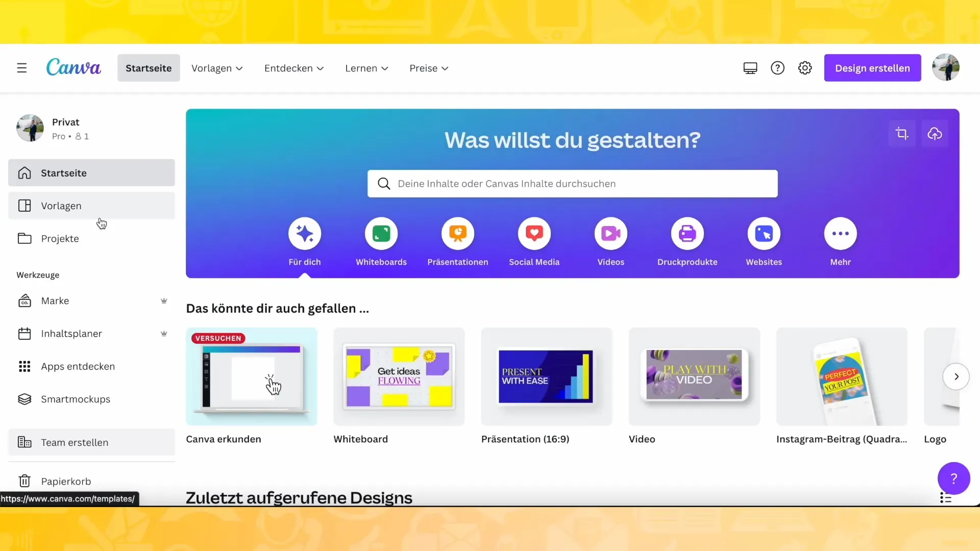
Task: Expand the Lernen dropdown menu
Action: coord(366,68)
